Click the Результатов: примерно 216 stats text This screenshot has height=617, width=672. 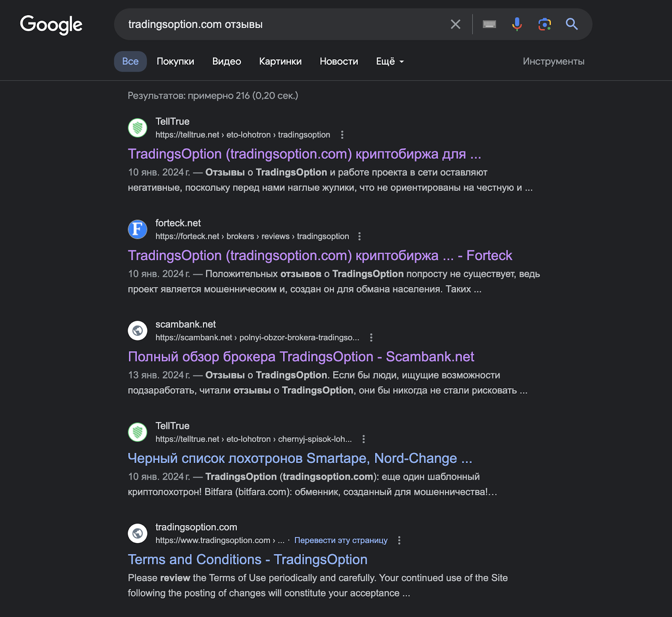213,96
